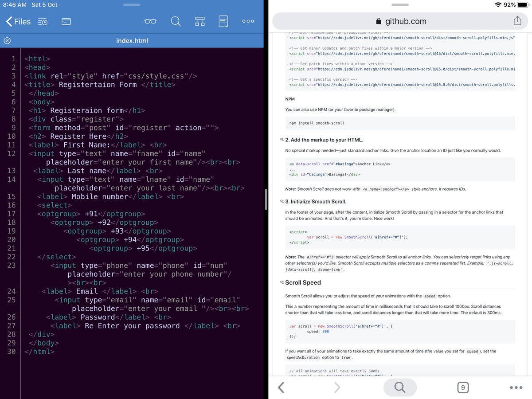Viewport: 532px width, 399px height.
Task: Open search in the code editor
Action: pos(176,21)
